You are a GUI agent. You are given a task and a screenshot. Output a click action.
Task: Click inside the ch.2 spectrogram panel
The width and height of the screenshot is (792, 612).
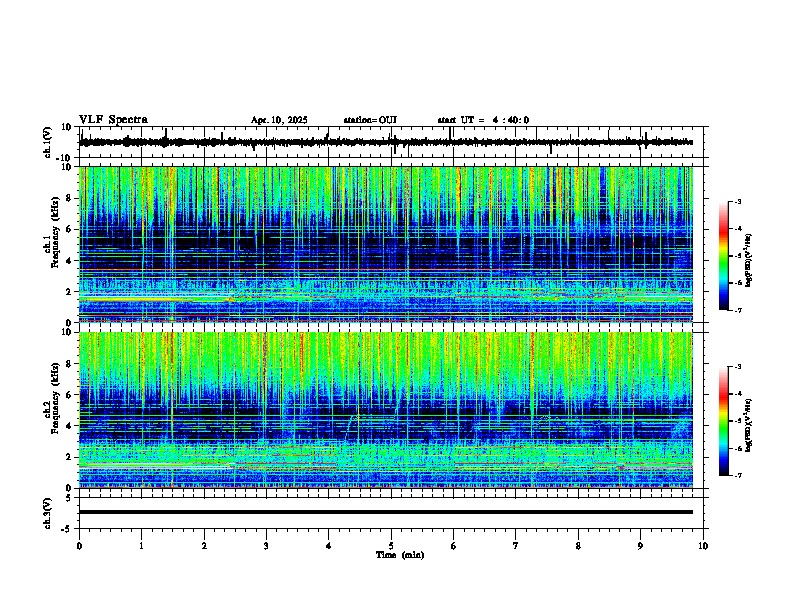[x=386, y=410]
